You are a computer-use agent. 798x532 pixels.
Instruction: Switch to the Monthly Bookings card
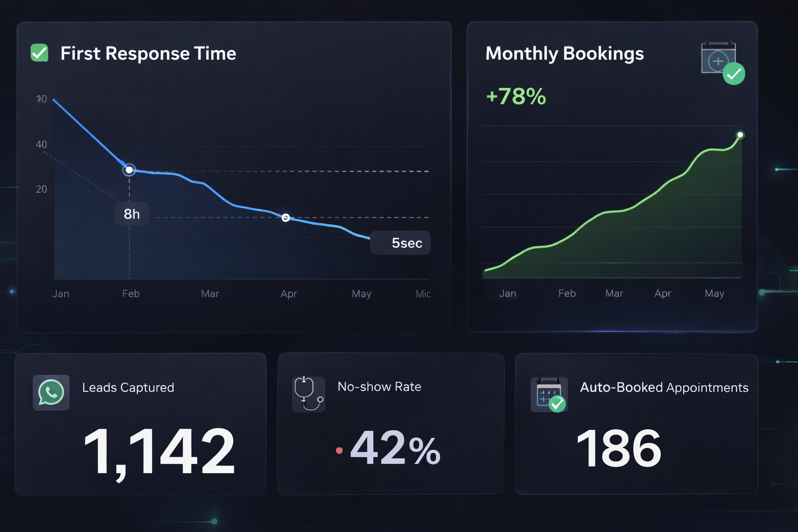564,54
